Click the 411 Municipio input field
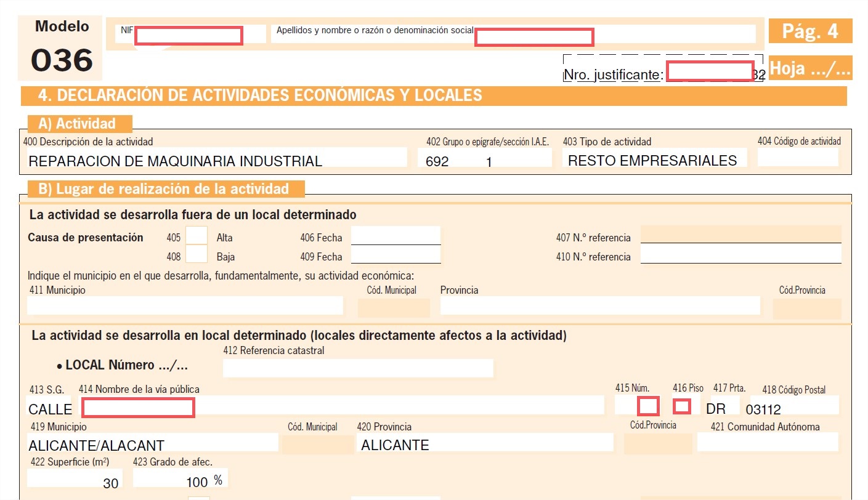Viewport: 868px width, 500px height. pos(185,305)
